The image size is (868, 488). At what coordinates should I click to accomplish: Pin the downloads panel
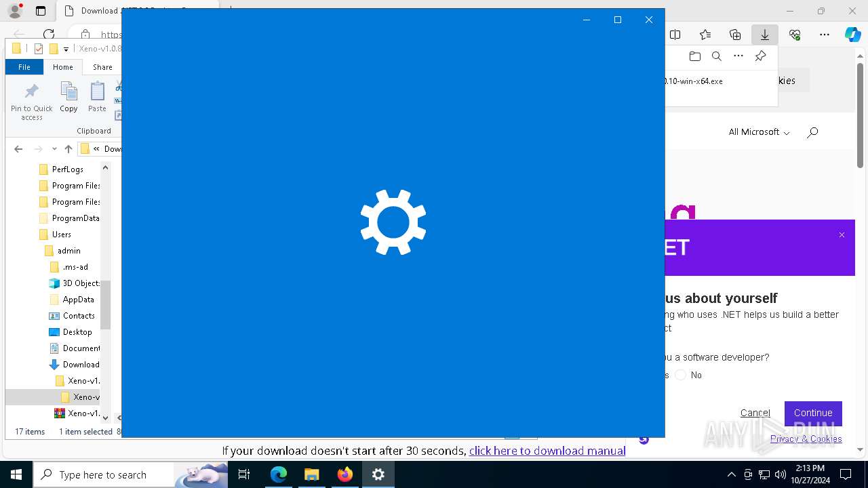pyautogui.click(x=760, y=56)
